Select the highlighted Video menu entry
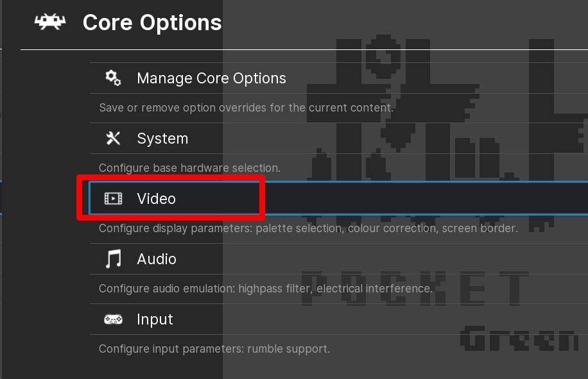 (x=157, y=199)
